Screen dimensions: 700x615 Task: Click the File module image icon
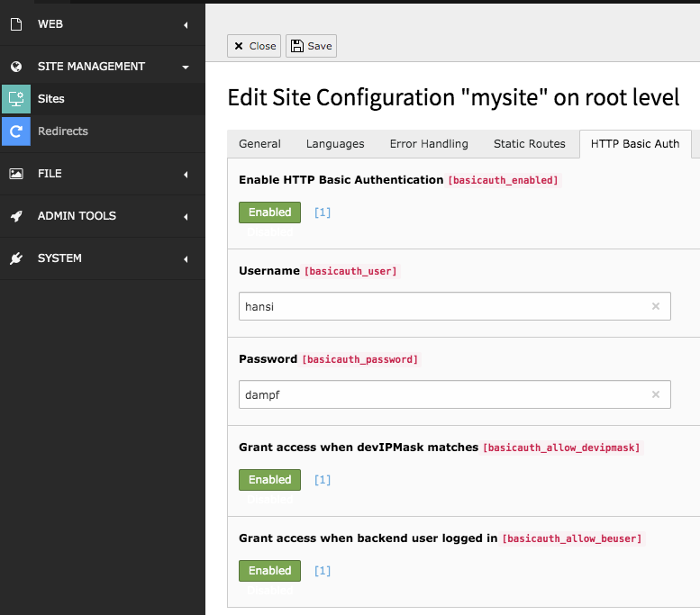coord(15,174)
